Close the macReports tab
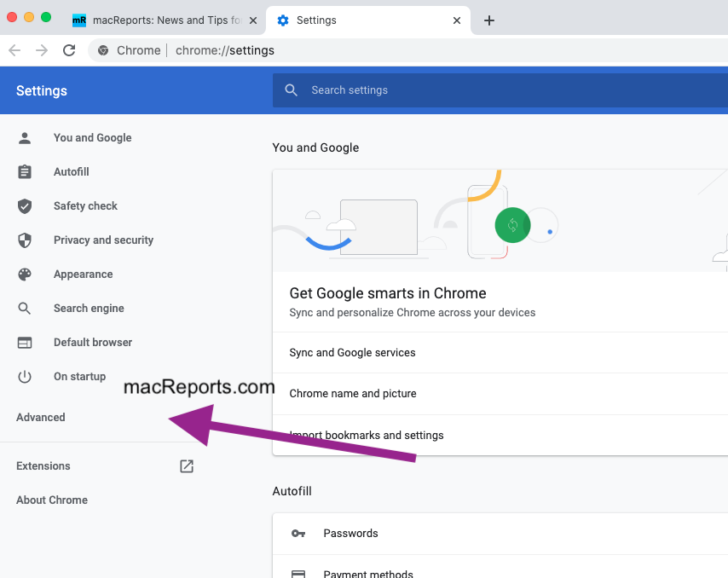The image size is (728, 578). (x=253, y=20)
